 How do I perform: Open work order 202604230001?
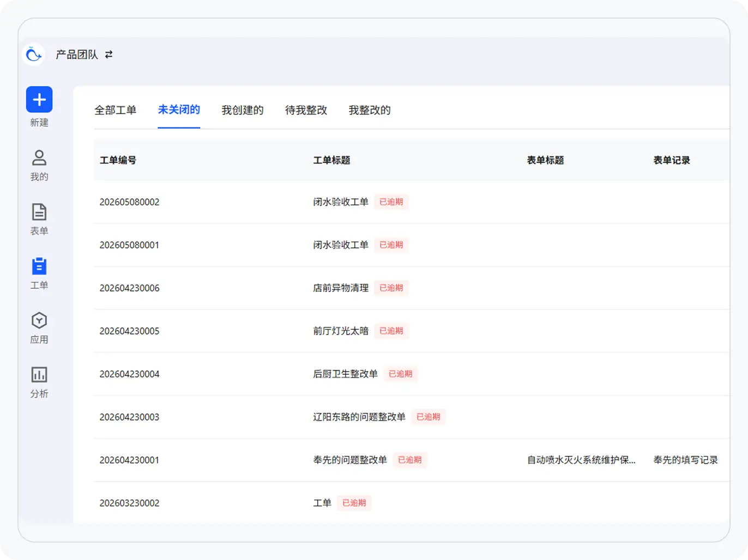point(130,460)
